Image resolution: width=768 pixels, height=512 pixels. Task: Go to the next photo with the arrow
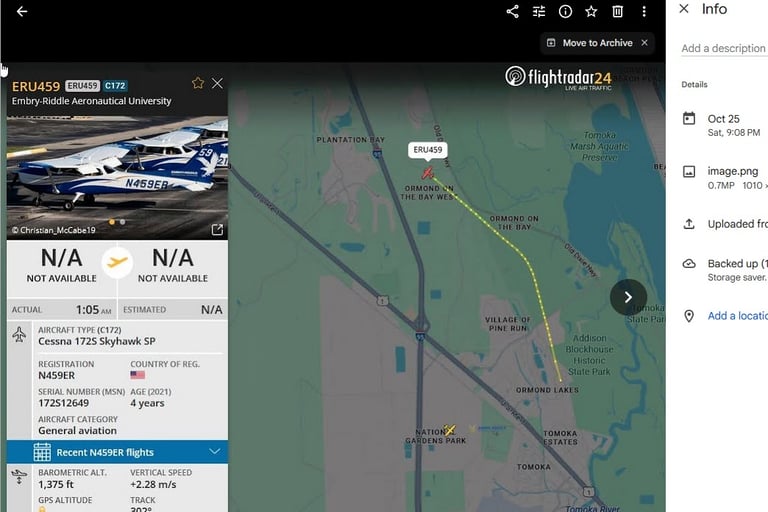628,297
